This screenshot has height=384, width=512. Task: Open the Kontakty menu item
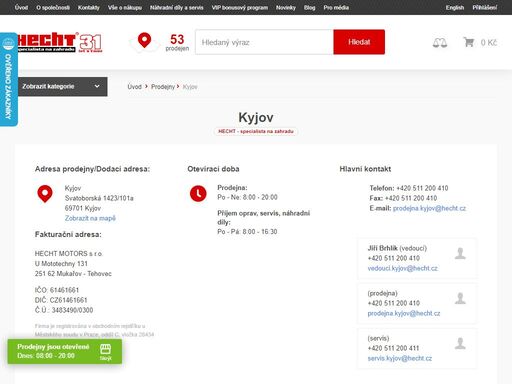point(89,7)
